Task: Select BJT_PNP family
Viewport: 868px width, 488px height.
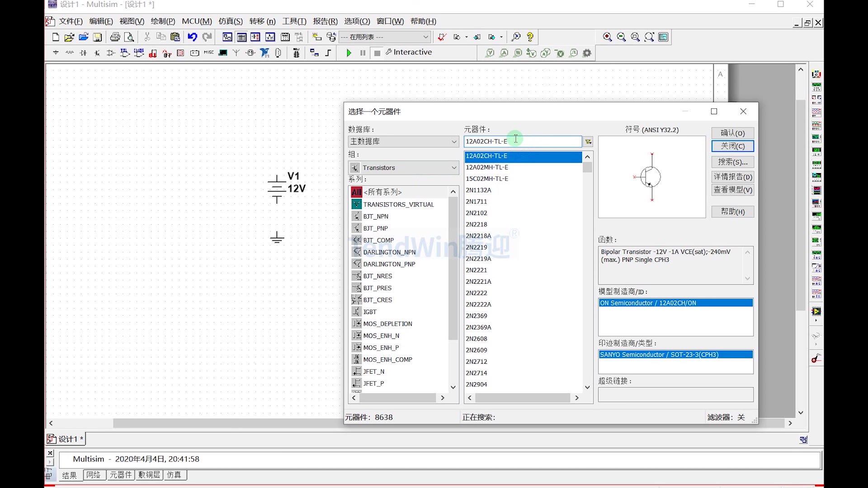Action: pos(375,228)
